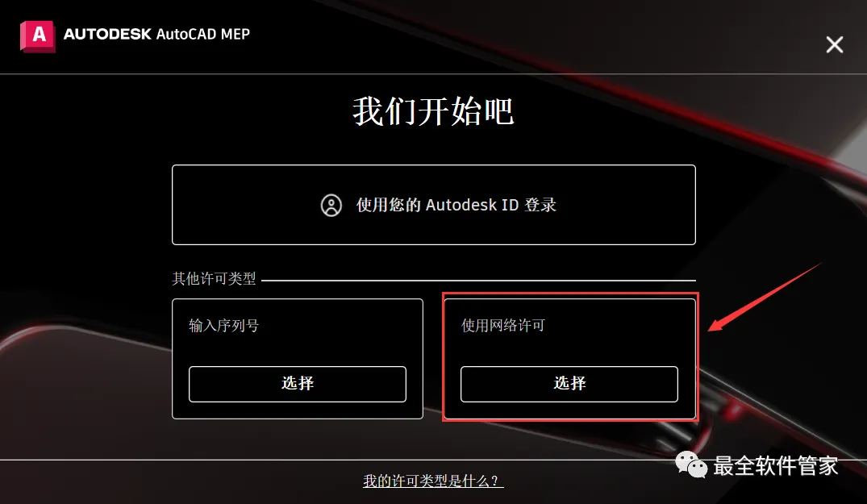This screenshot has height=504, width=867.
Task: Click the 我们开始吧 heading text
Action: [x=434, y=111]
